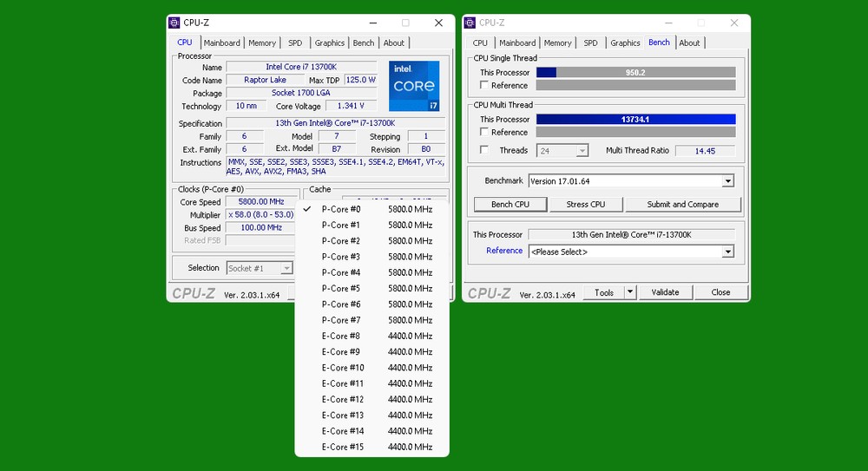
Task: Open Mainboard tab in right window
Action: pos(517,43)
